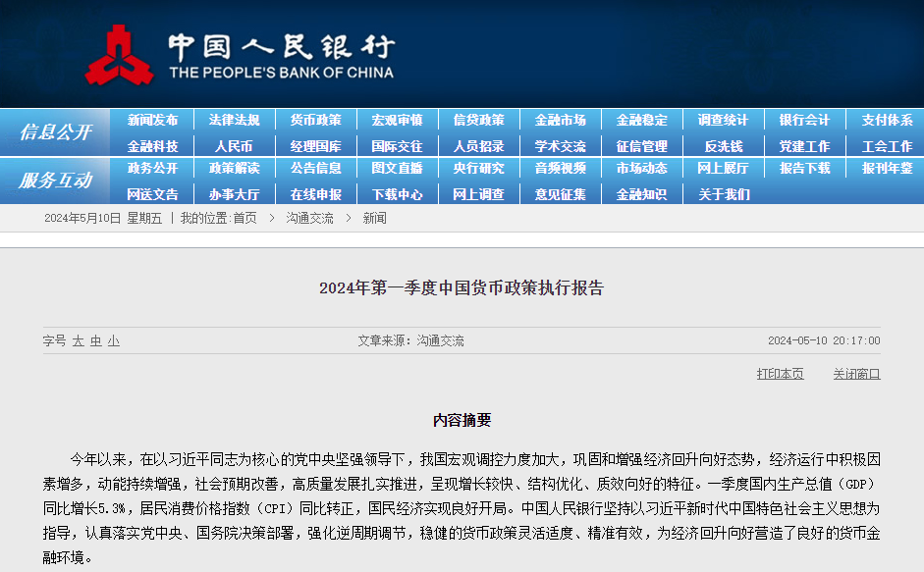
Task: Open 支付体系 section
Action: coord(887,120)
